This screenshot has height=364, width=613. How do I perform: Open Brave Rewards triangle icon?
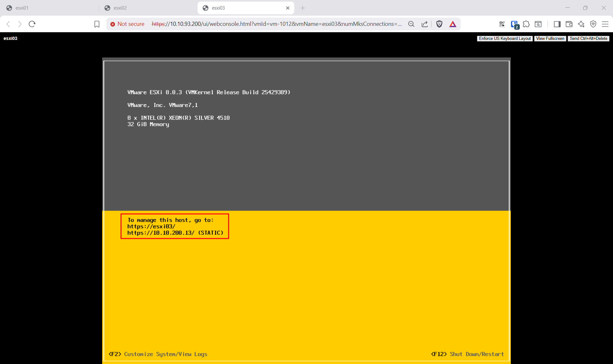[453, 24]
